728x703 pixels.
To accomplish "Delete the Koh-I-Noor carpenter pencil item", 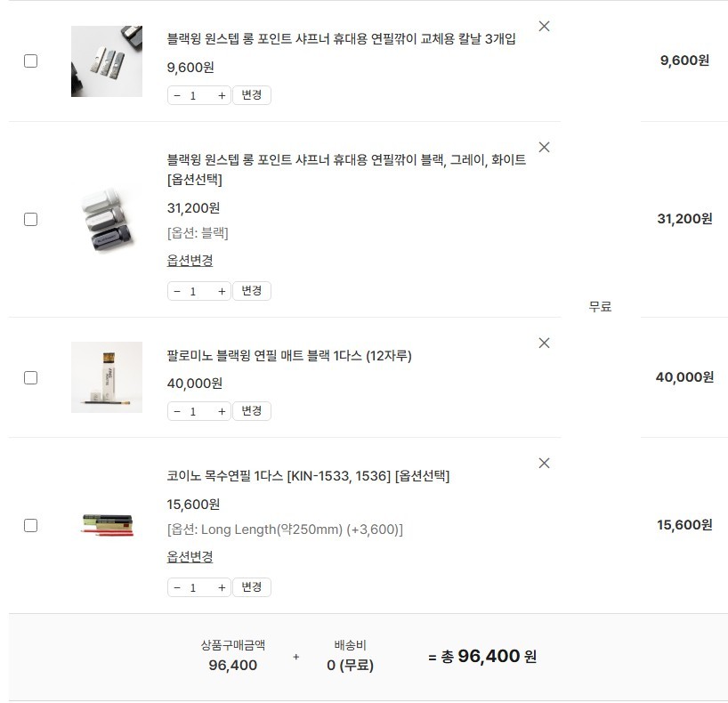I will [x=545, y=464].
